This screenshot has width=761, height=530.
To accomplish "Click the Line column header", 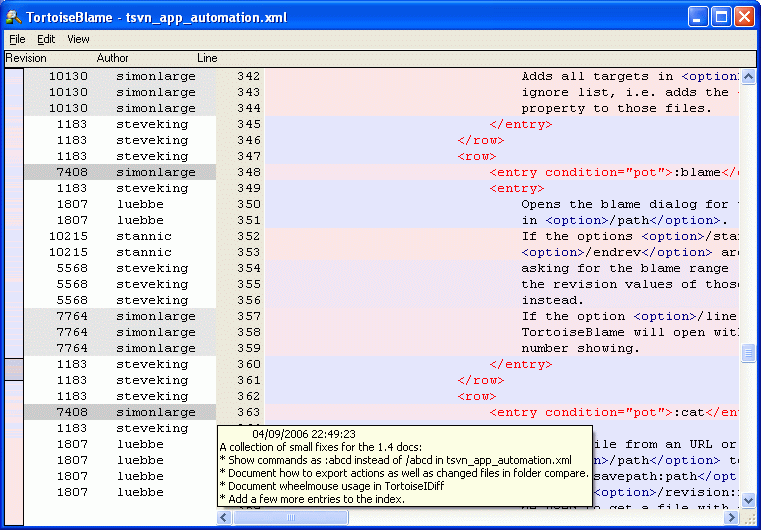I will coord(207,58).
